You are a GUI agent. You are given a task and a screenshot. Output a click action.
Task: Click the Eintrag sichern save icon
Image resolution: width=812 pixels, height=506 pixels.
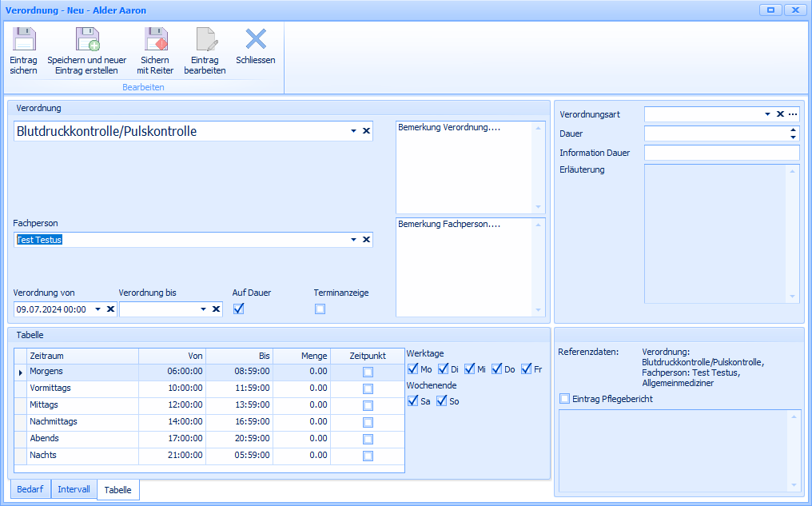23,40
